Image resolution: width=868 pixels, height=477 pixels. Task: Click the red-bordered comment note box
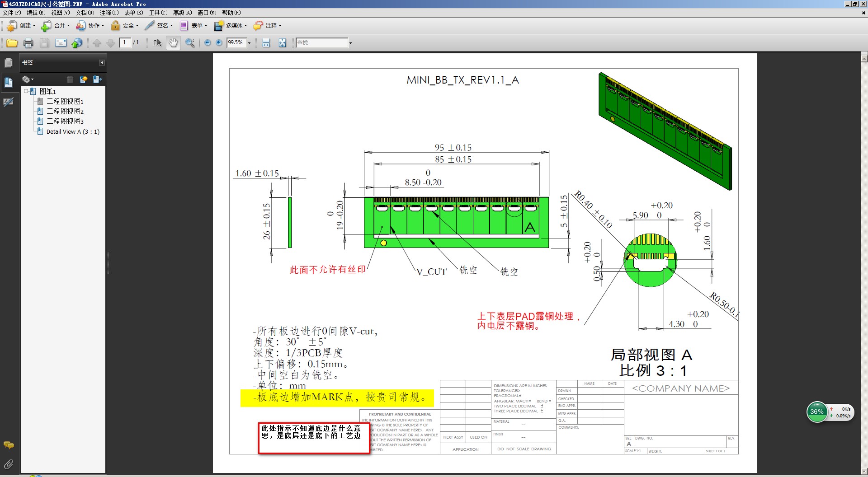tap(314, 438)
